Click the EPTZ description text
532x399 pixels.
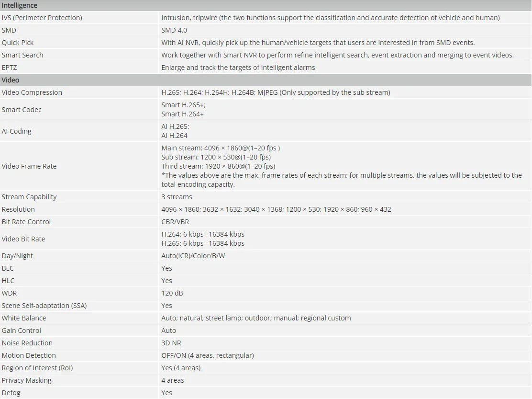[x=238, y=68]
